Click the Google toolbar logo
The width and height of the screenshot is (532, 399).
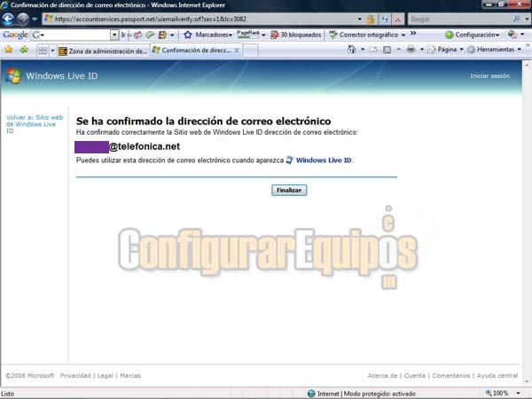pos(16,35)
